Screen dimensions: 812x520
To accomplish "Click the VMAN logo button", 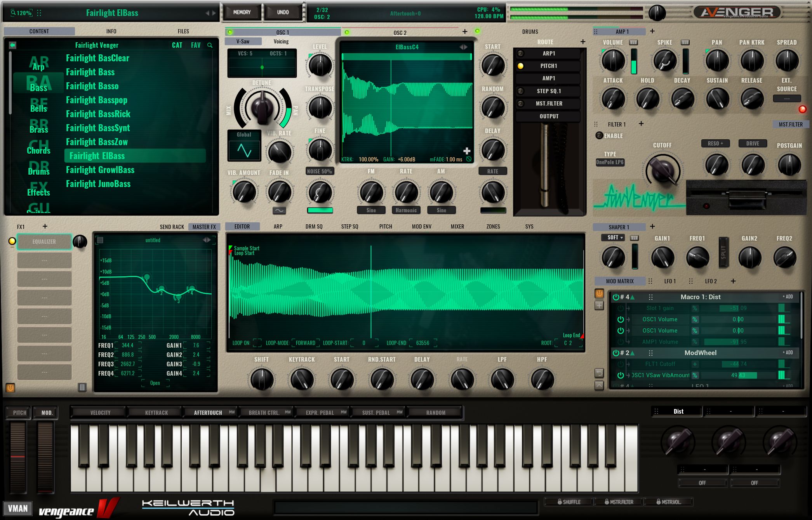I will [18, 508].
